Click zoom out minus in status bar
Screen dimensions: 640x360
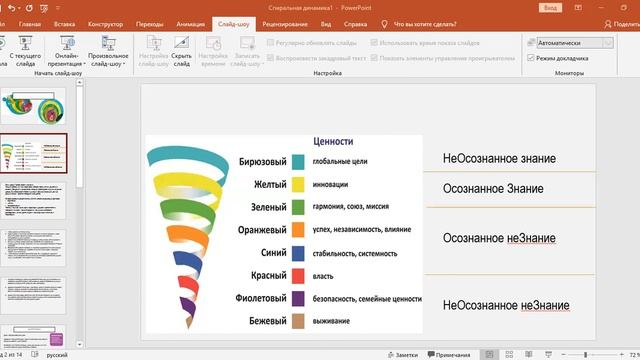[564, 355]
